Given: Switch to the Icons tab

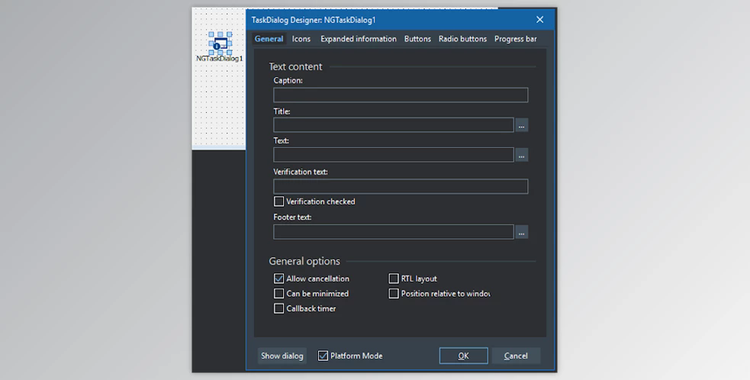Looking at the screenshot, I should [x=301, y=39].
